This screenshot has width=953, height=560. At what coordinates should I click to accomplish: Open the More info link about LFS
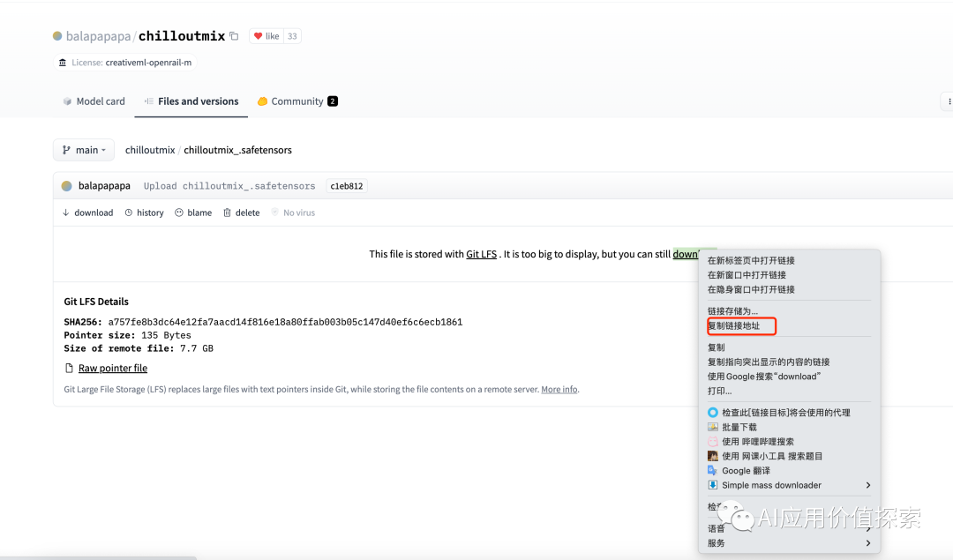click(x=559, y=389)
